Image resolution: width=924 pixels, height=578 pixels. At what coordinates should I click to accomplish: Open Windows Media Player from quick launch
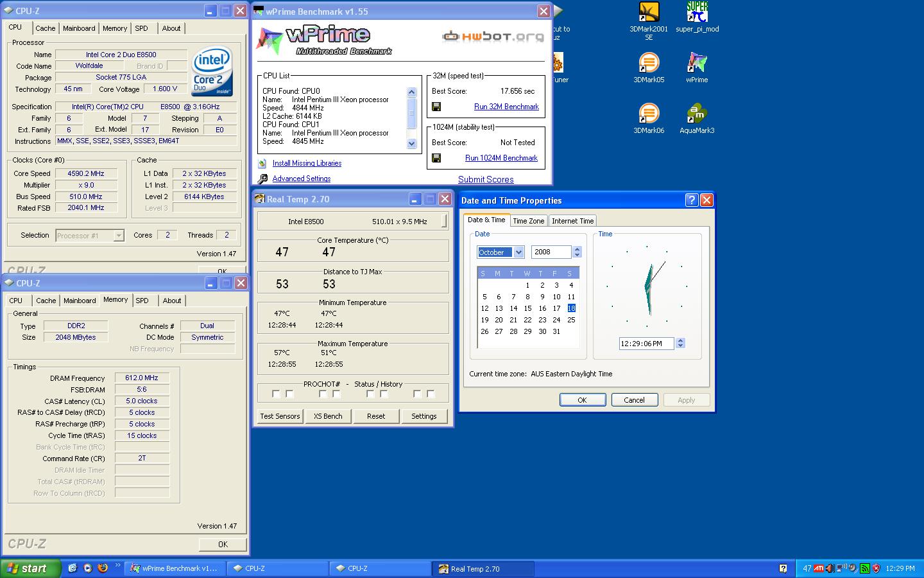(87, 568)
